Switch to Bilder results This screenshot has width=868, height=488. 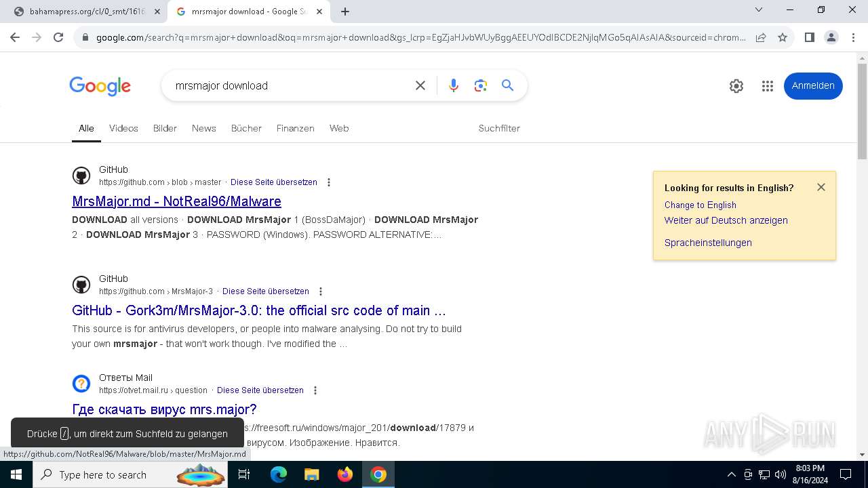(165, 128)
